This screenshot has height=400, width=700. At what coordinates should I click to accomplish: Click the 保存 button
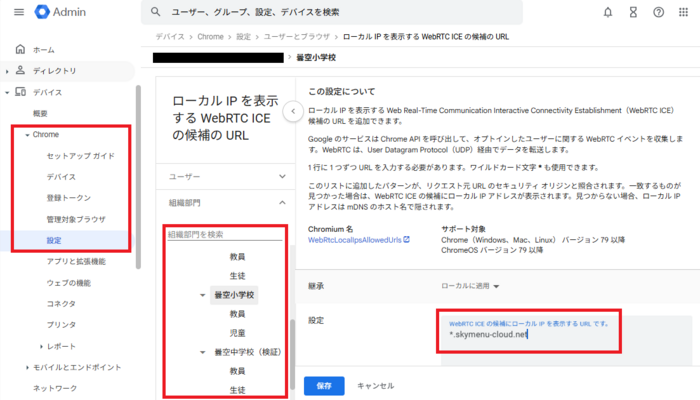[323, 385]
